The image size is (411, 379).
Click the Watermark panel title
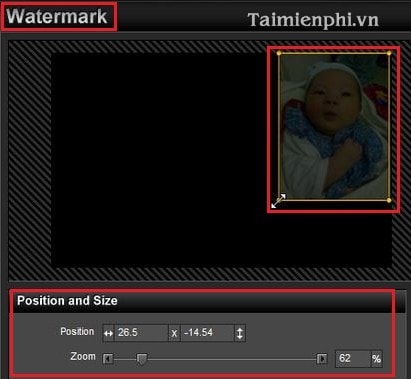(x=57, y=16)
